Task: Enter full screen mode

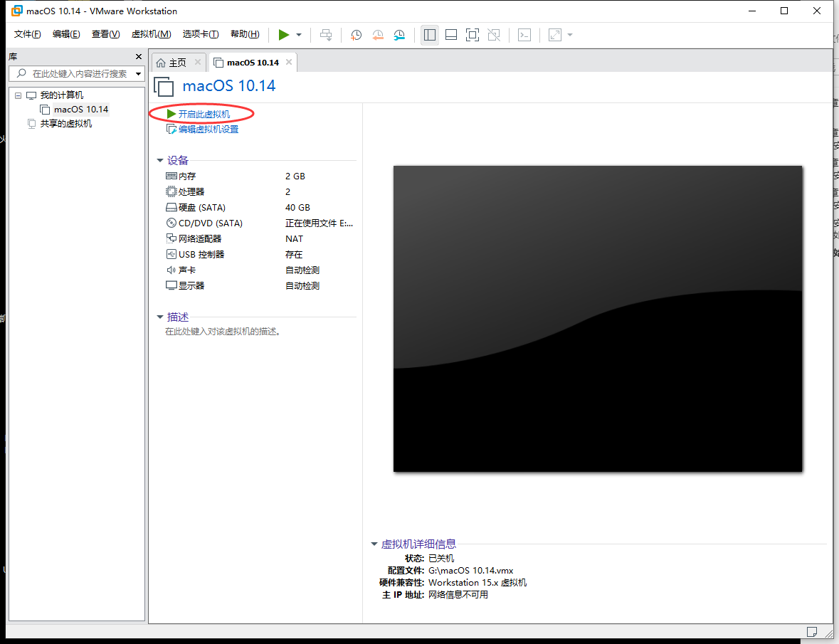Action: (473, 35)
